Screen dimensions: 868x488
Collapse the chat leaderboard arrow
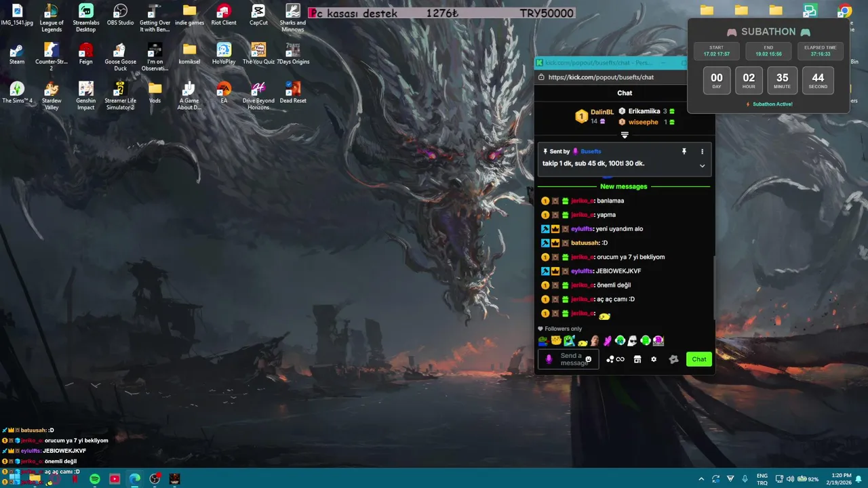pos(625,135)
